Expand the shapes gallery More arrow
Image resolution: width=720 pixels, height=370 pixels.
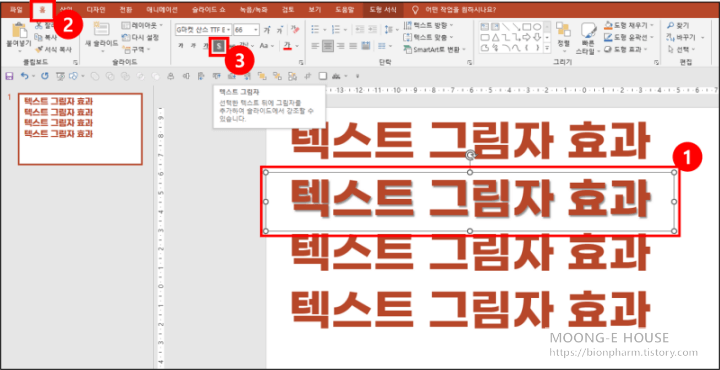pos(547,47)
